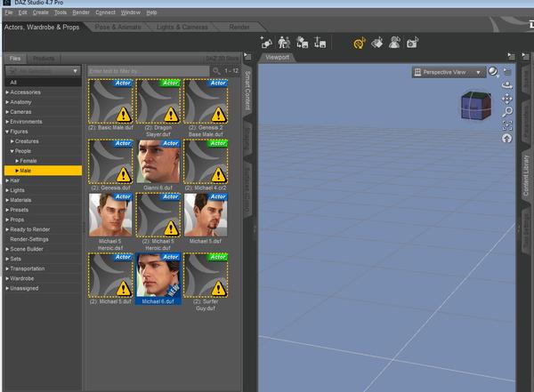Click the search magnifier icon in content filter
This screenshot has width=534, height=392.
(x=216, y=71)
